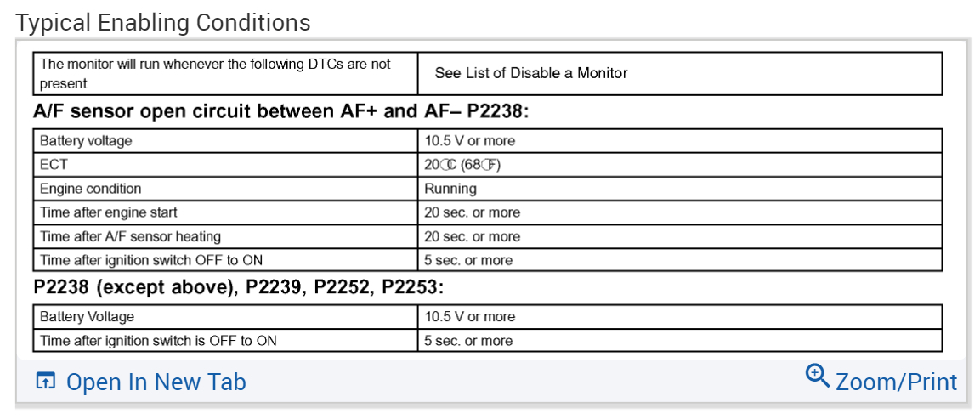
Task: Click the 20°C (68°F) value cell
Action: (x=462, y=165)
